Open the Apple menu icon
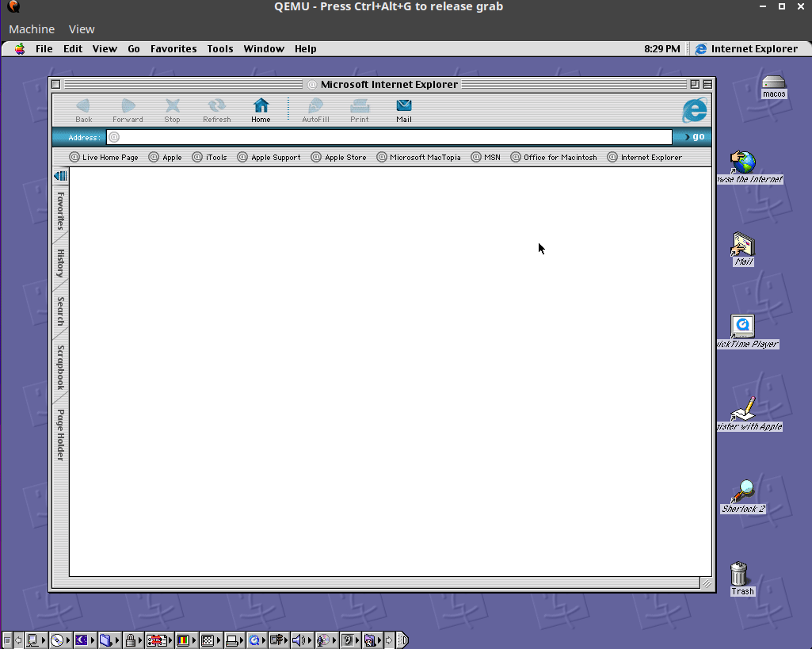This screenshot has height=649, width=812. pos(20,48)
